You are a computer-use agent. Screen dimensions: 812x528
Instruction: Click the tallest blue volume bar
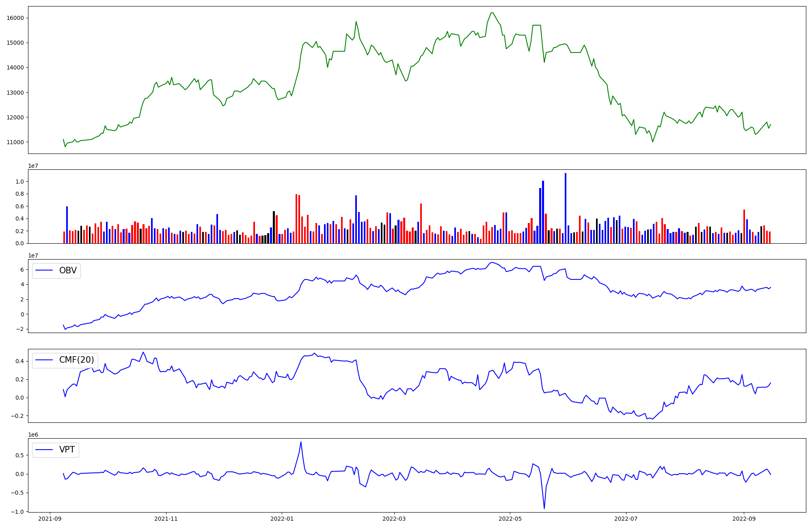(x=566, y=207)
